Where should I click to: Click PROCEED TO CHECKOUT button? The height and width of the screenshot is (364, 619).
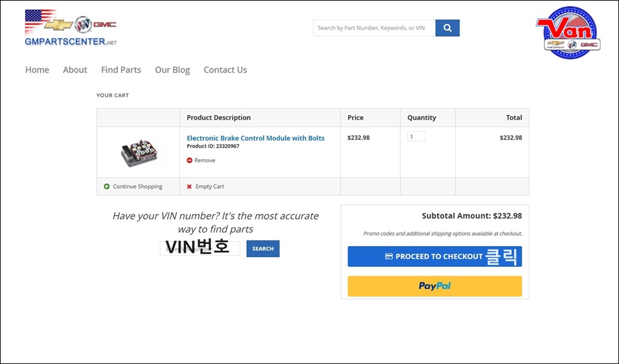tap(435, 256)
